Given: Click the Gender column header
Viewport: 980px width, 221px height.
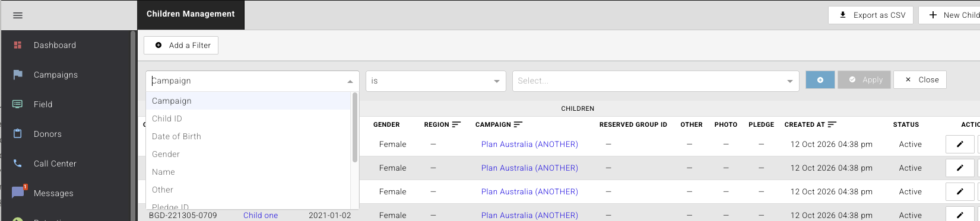Looking at the screenshot, I should pyautogui.click(x=386, y=124).
